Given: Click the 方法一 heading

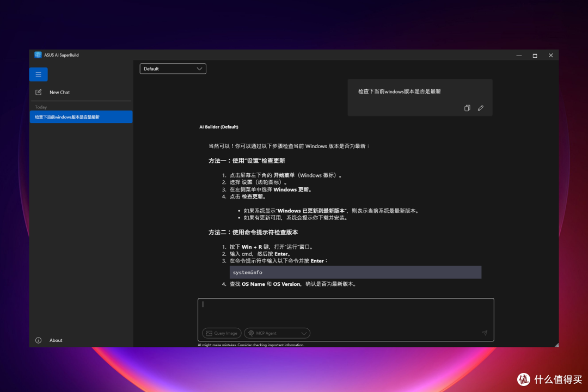Looking at the screenshot, I should tap(247, 161).
